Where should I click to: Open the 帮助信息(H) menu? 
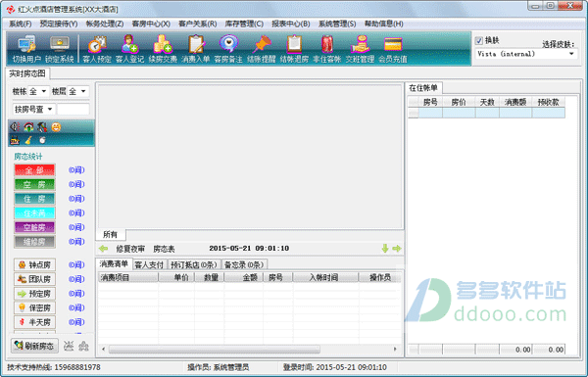384,24
